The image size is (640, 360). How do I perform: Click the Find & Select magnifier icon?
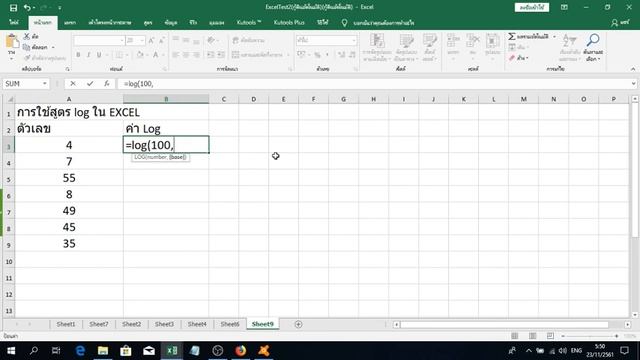click(x=593, y=40)
